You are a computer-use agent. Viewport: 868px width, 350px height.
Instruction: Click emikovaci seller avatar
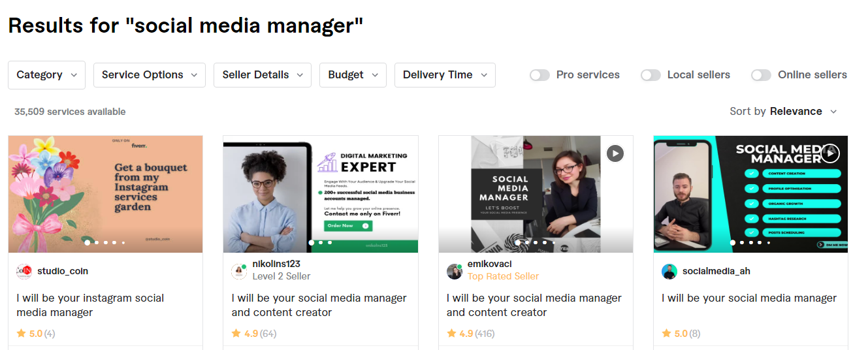(454, 272)
